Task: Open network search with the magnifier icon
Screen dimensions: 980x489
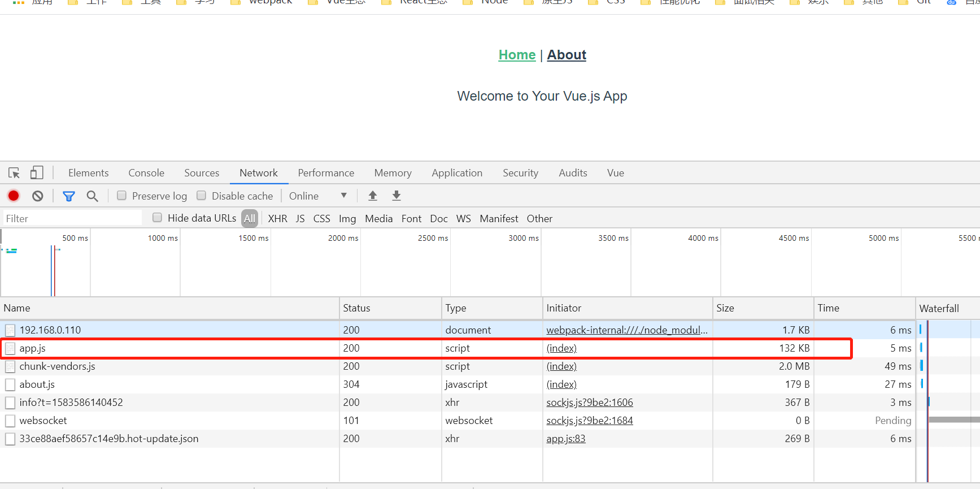Action: (92, 196)
